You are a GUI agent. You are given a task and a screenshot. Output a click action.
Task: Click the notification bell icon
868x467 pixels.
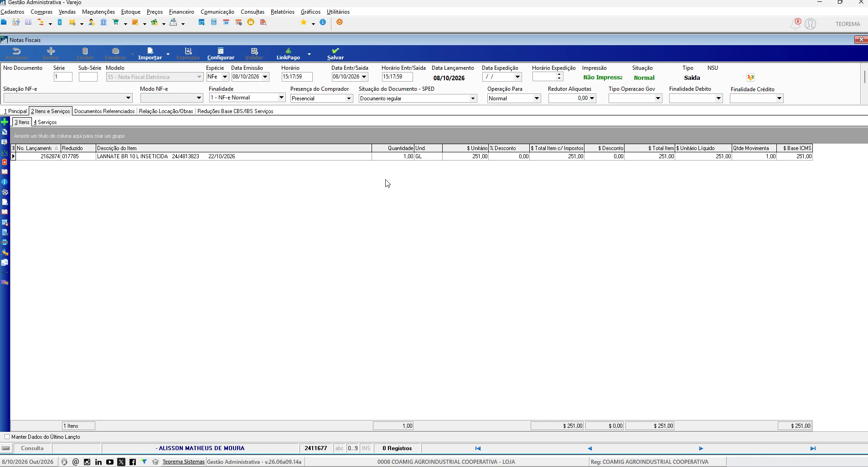point(796,24)
